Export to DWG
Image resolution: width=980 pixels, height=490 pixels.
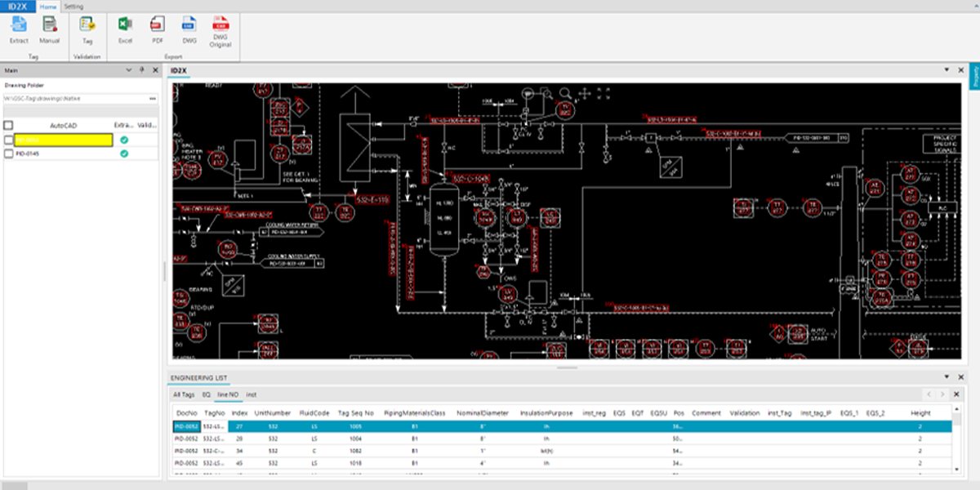[189, 30]
